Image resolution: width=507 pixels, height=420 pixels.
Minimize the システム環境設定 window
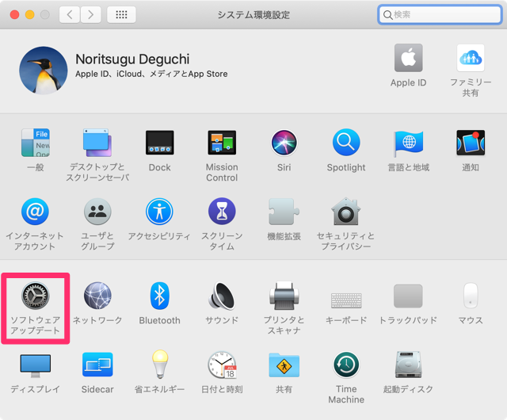click(x=30, y=14)
